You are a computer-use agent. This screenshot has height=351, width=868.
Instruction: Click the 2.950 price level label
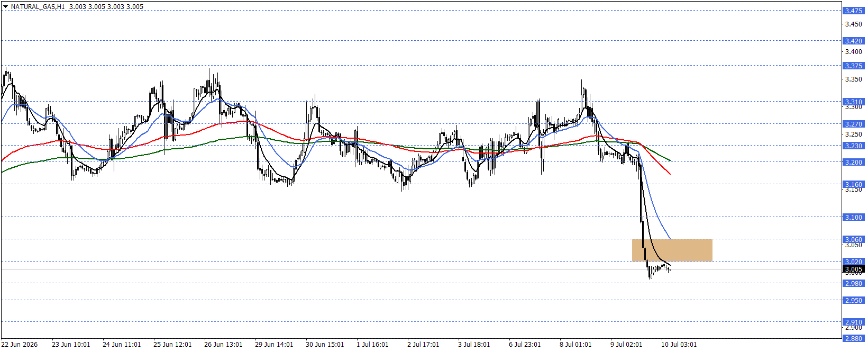pyautogui.click(x=853, y=300)
